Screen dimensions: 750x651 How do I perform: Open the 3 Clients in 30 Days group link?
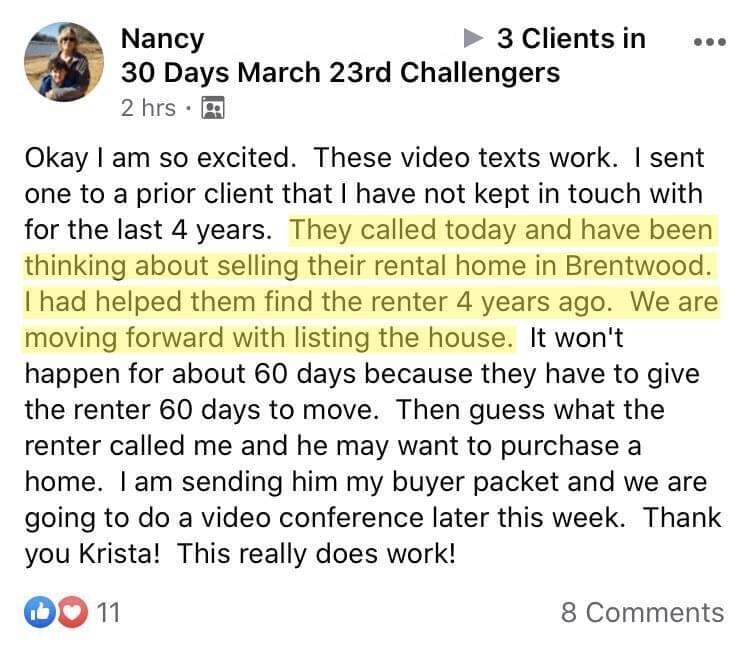point(571,38)
